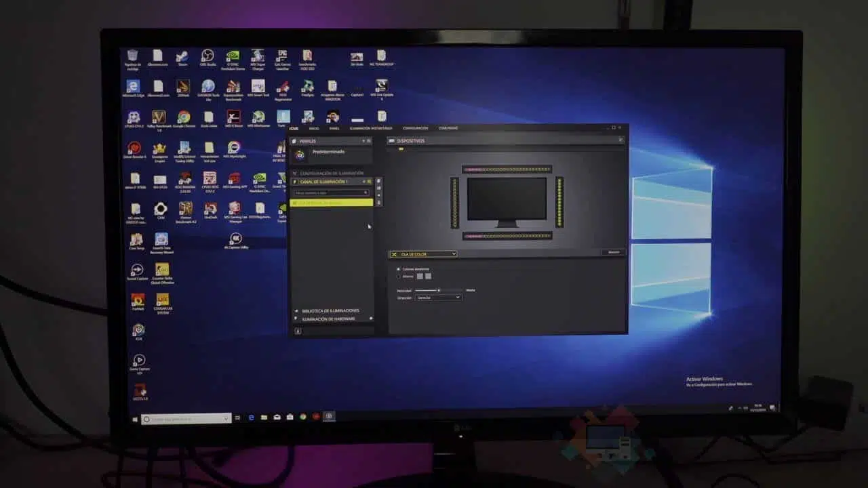Click the lighting layer search field
Image resolution: width=868 pixels, height=488 pixels.
332,192
